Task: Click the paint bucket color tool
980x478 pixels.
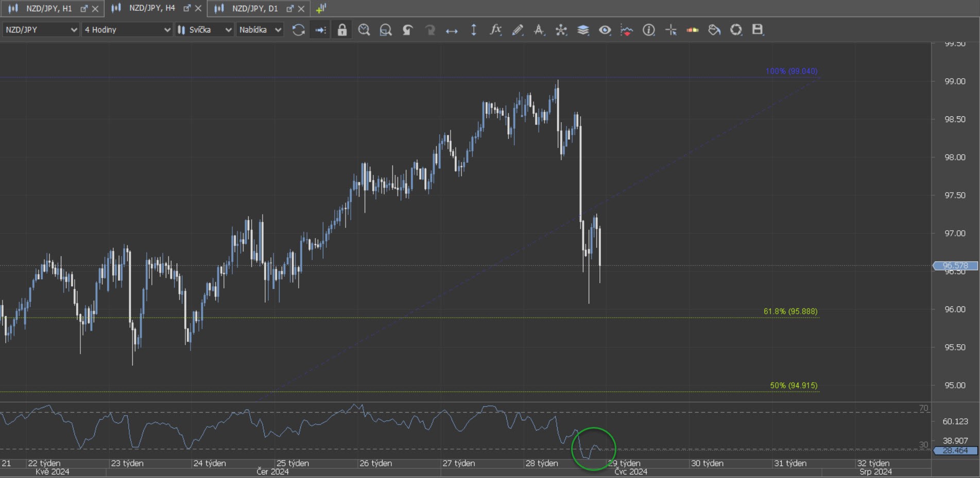Action: pos(714,30)
